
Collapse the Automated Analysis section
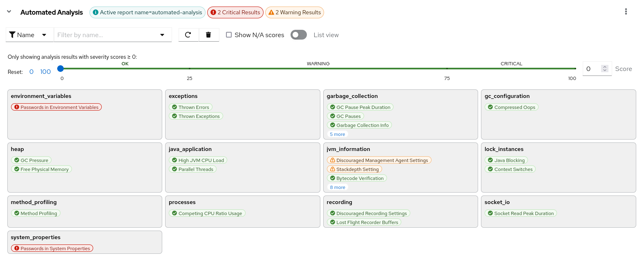pos(9,12)
